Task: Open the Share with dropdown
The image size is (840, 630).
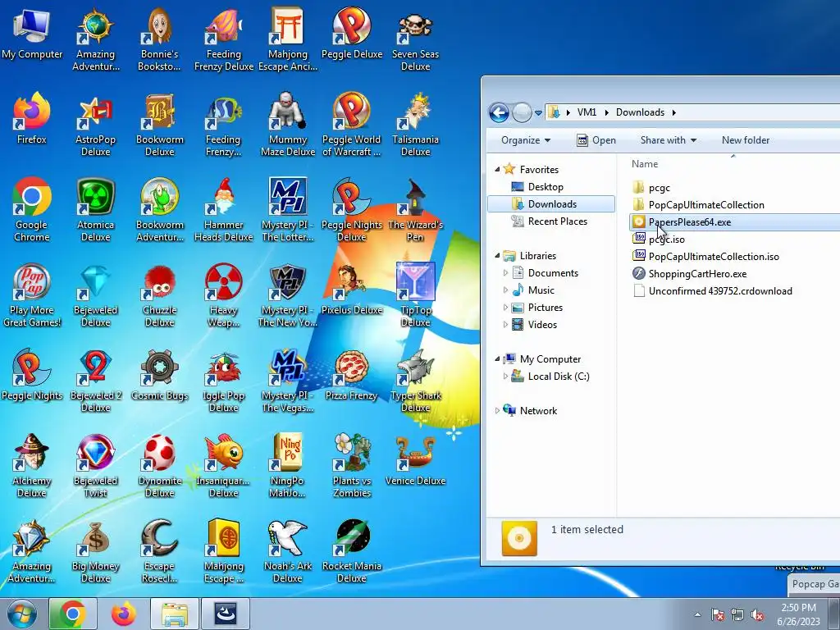Action: point(668,140)
